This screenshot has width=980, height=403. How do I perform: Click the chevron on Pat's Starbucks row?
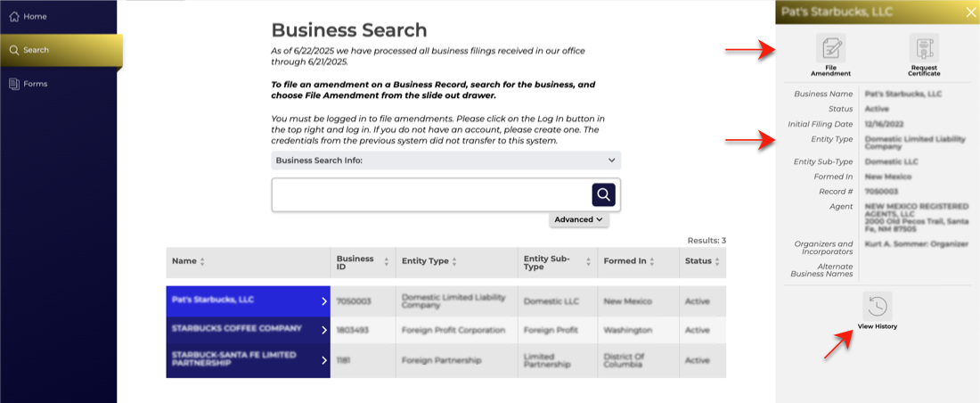pyautogui.click(x=323, y=301)
